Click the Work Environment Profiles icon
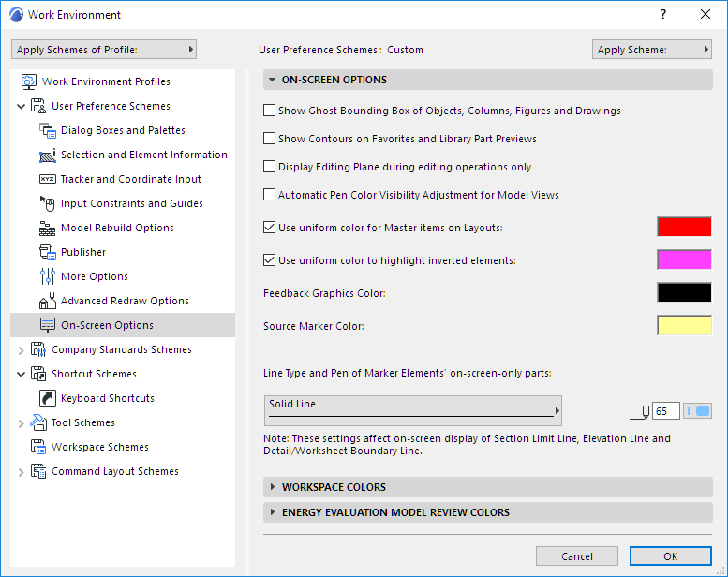 pos(29,81)
